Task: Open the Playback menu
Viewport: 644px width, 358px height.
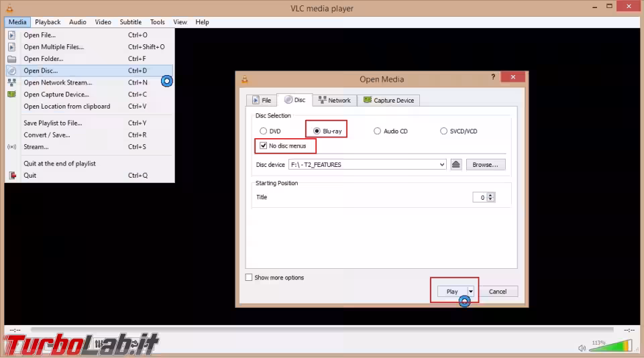Action: 48,22
